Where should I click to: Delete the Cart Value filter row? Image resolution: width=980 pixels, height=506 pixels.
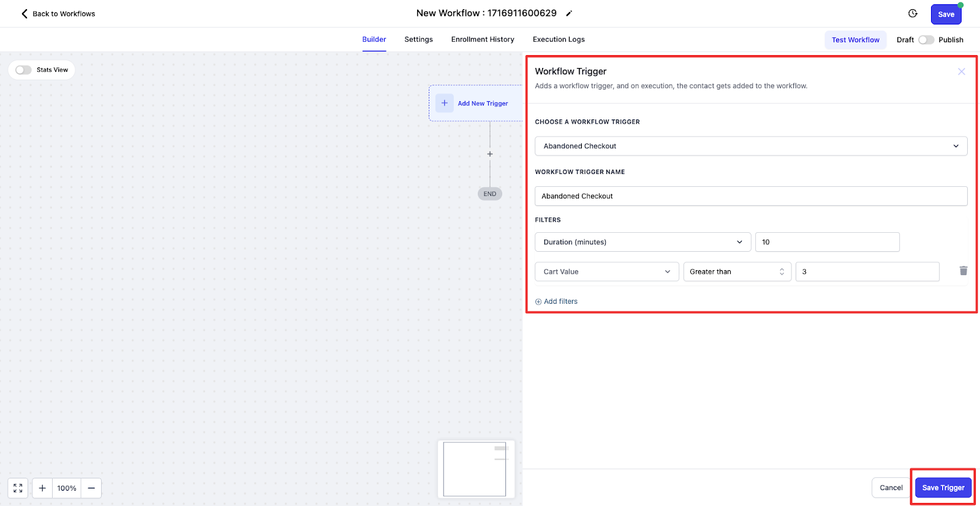pyautogui.click(x=963, y=271)
